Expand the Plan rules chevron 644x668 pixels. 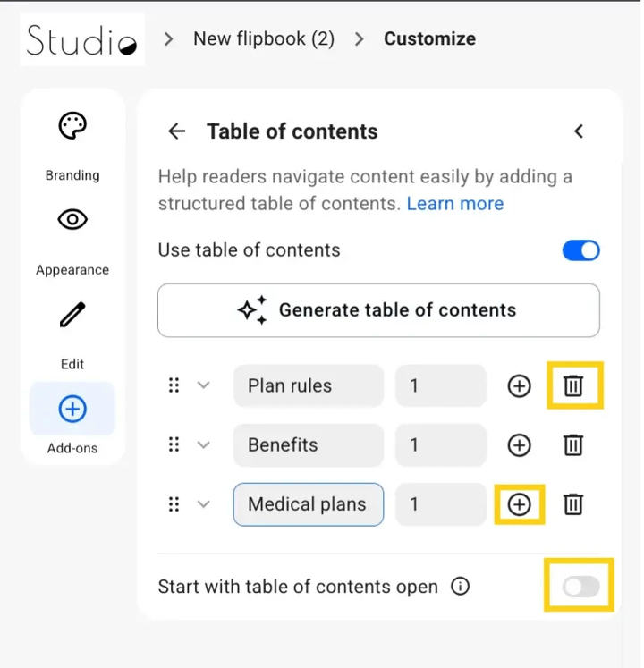click(204, 385)
